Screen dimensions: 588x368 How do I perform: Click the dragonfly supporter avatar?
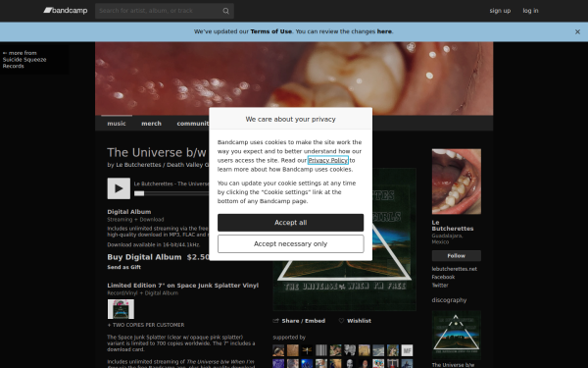[x=307, y=350]
